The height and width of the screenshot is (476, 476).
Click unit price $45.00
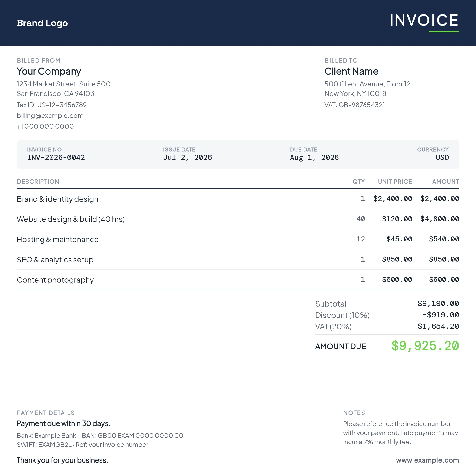pyautogui.click(x=399, y=239)
